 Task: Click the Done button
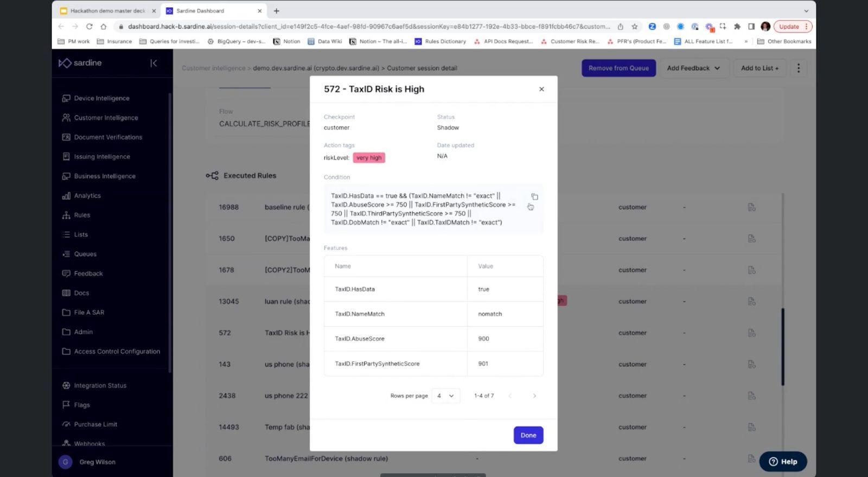pos(528,435)
